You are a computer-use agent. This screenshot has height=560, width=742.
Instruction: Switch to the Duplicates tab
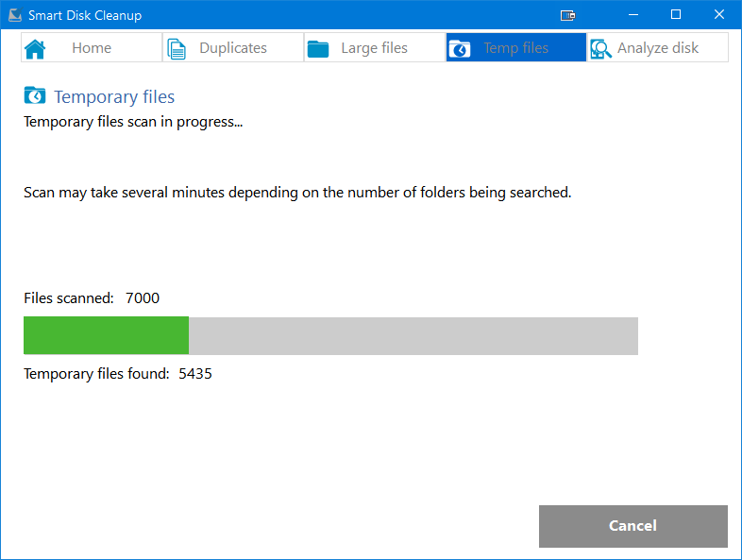pos(233,47)
